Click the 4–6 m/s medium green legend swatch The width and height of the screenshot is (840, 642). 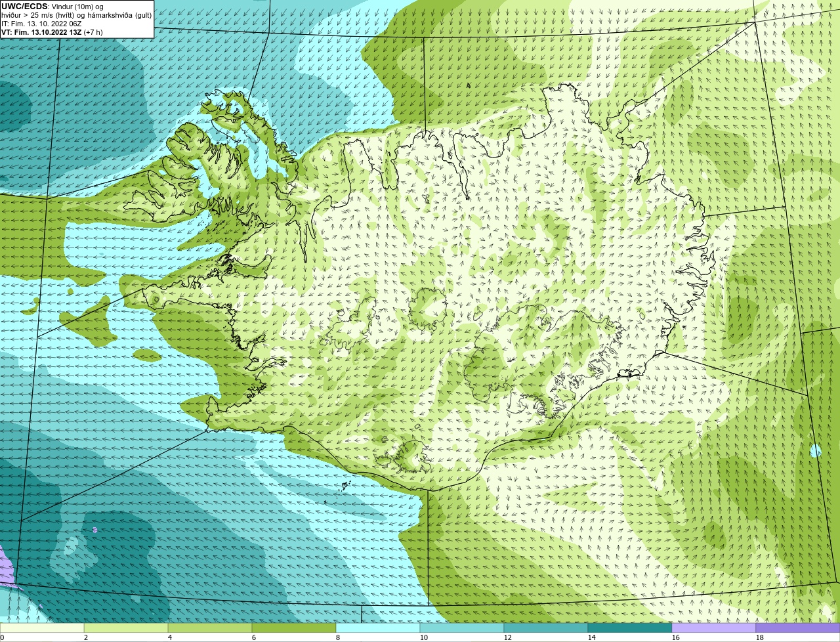pyautogui.click(x=210, y=628)
